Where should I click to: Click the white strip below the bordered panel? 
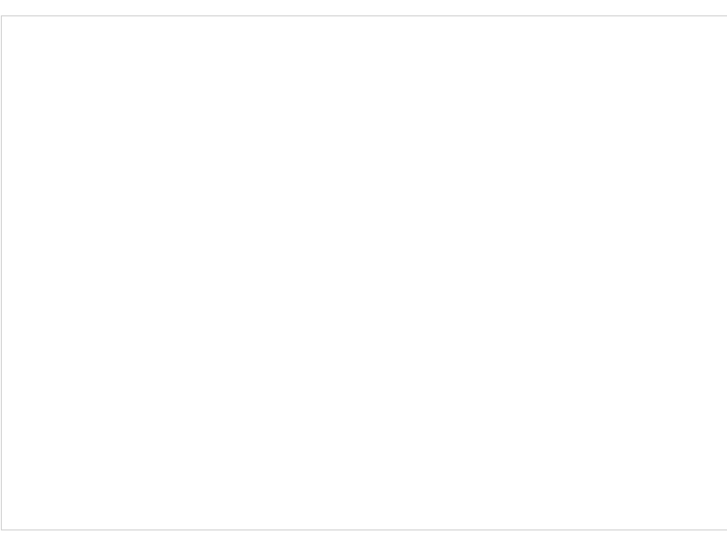coord(364,538)
